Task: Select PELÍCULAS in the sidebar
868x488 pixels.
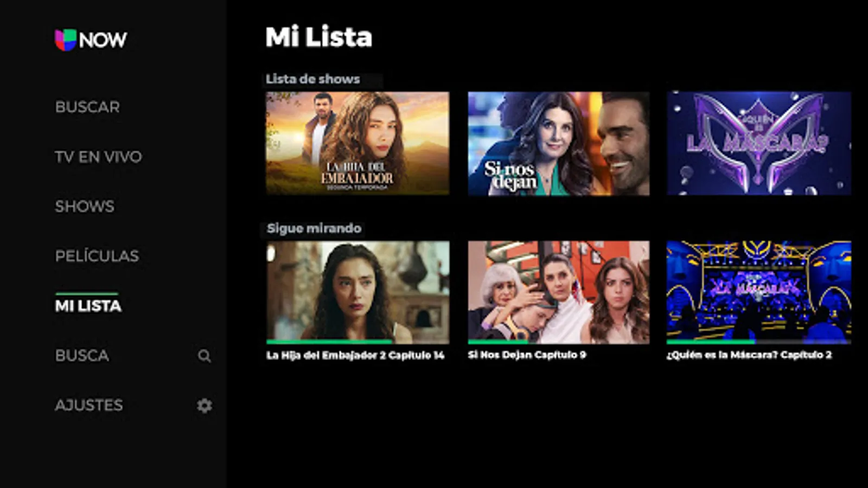Action: tap(97, 255)
